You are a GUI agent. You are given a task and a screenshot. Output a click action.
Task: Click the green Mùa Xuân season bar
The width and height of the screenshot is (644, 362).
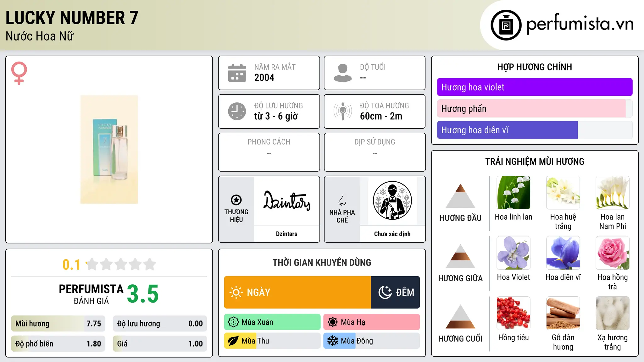click(272, 322)
